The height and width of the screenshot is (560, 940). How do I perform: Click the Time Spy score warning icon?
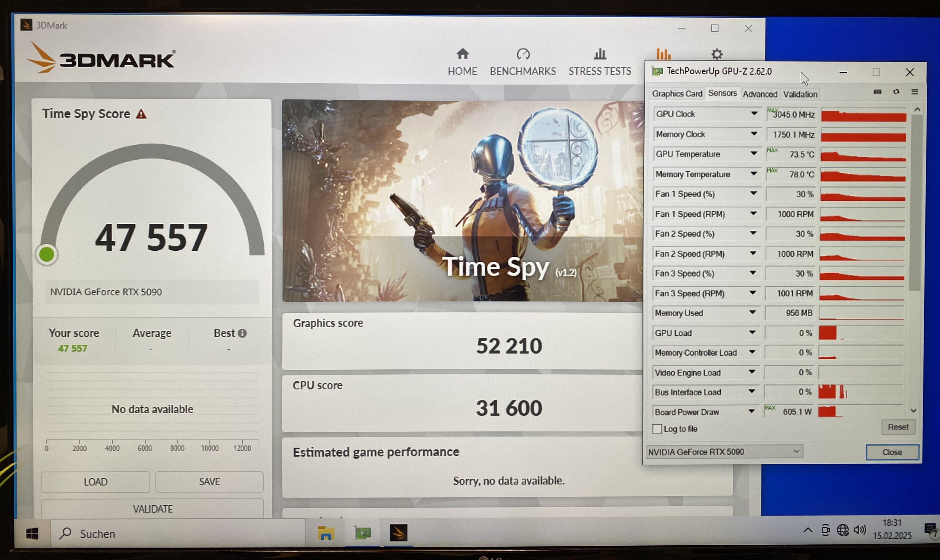pos(141,114)
